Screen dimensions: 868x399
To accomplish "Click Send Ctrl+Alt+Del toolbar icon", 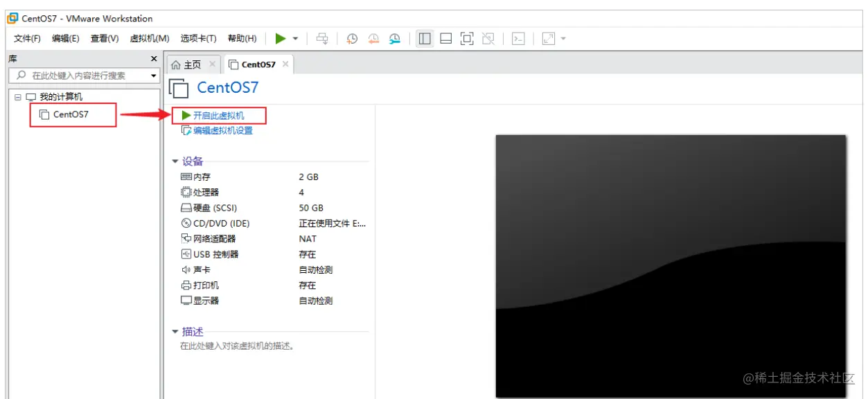I will (x=322, y=39).
